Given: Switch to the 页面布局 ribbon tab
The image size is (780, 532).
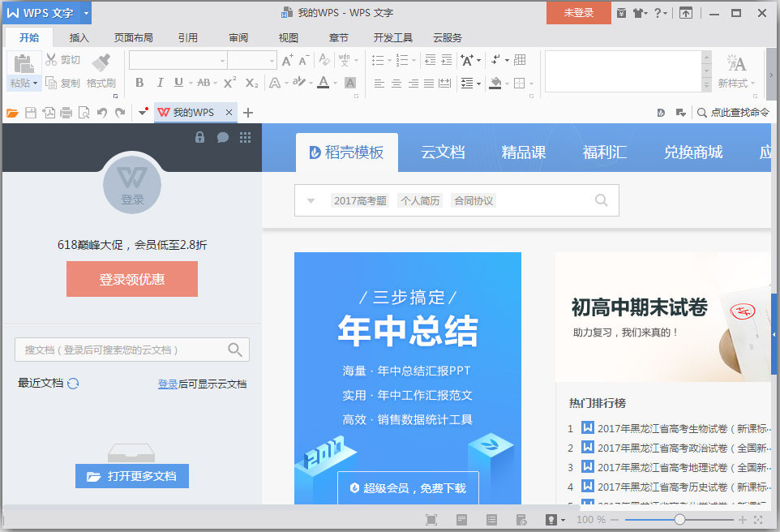Looking at the screenshot, I should (x=133, y=38).
